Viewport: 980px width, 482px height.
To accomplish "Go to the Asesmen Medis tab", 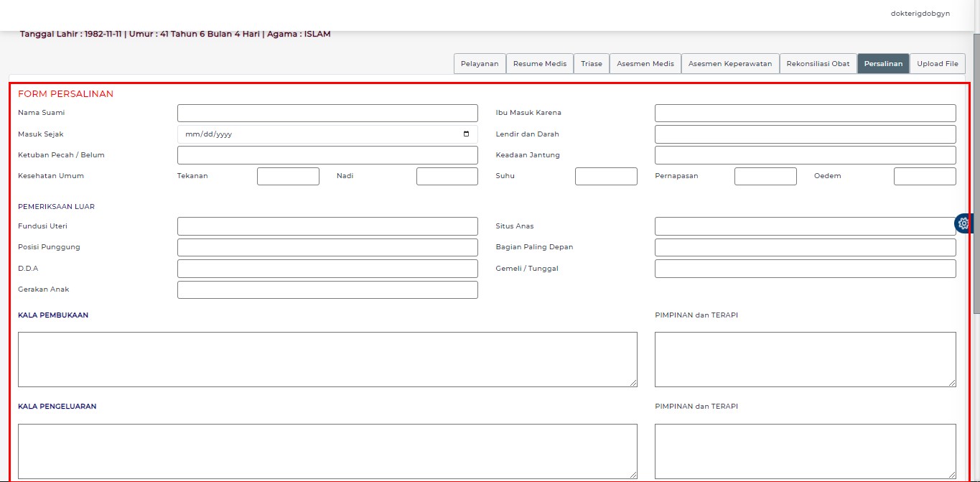I will click(x=645, y=64).
